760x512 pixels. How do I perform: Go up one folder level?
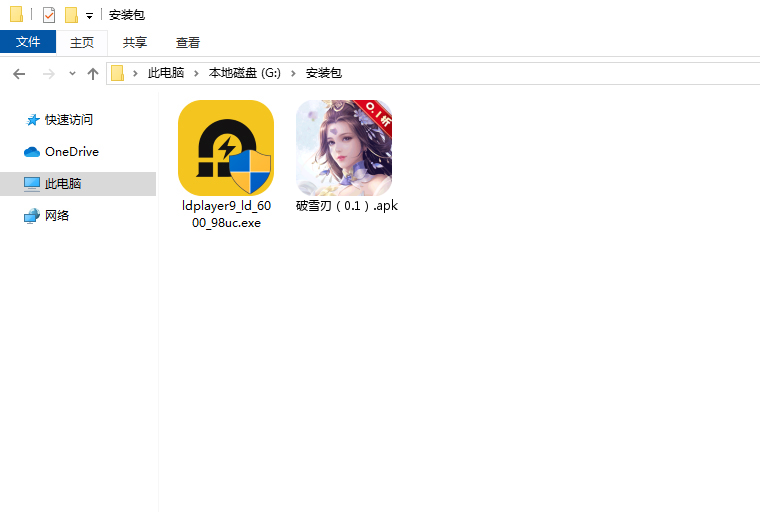pos(93,73)
